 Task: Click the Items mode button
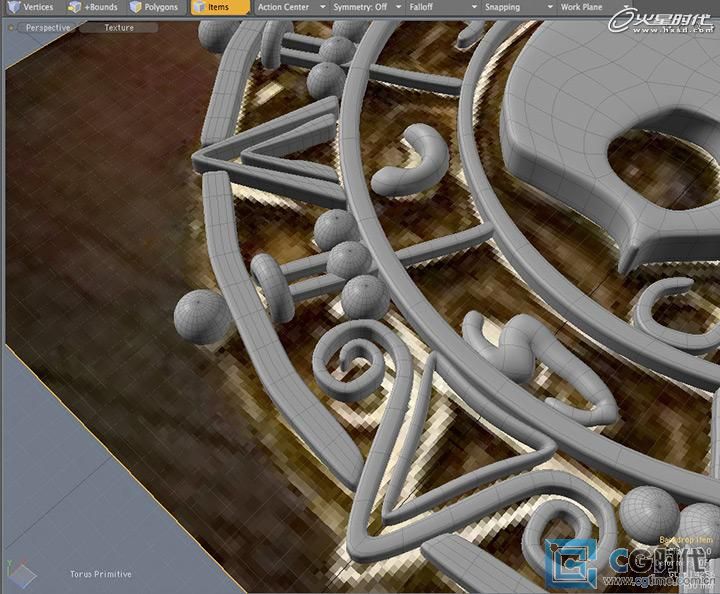point(220,7)
